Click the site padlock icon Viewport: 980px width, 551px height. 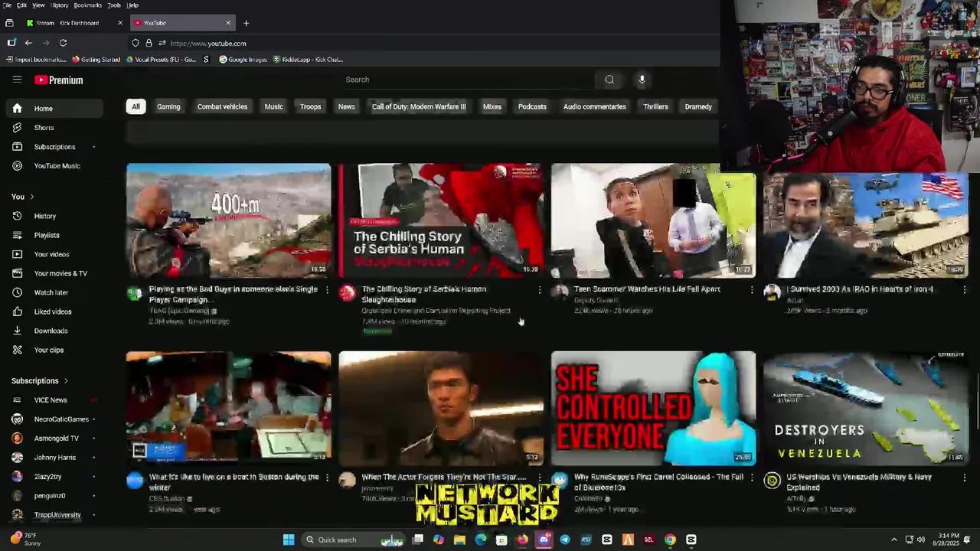[149, 43]
